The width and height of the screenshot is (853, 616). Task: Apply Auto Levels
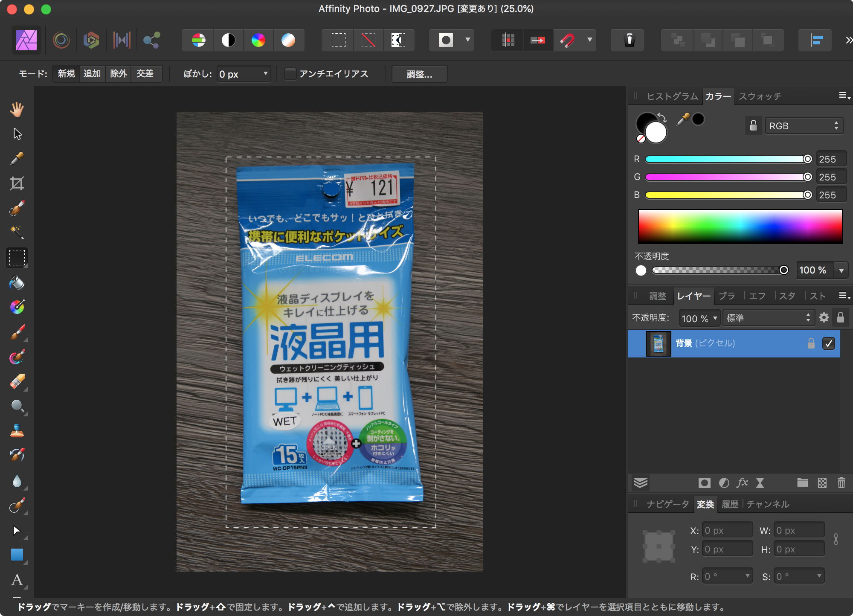[198, 40]
